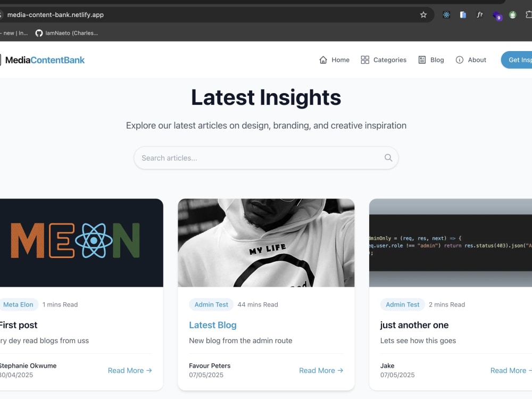Focus the Search articles field

point(266,158)
